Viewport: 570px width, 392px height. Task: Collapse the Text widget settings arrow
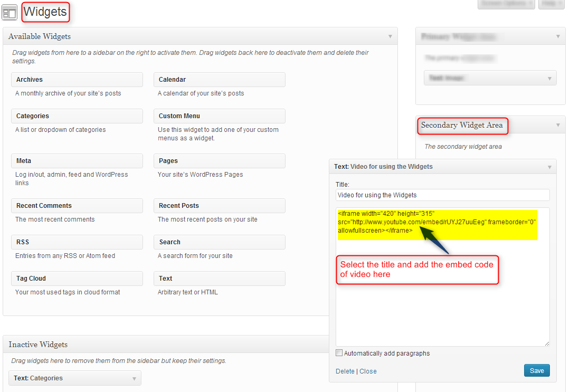(x=549, y=167)
